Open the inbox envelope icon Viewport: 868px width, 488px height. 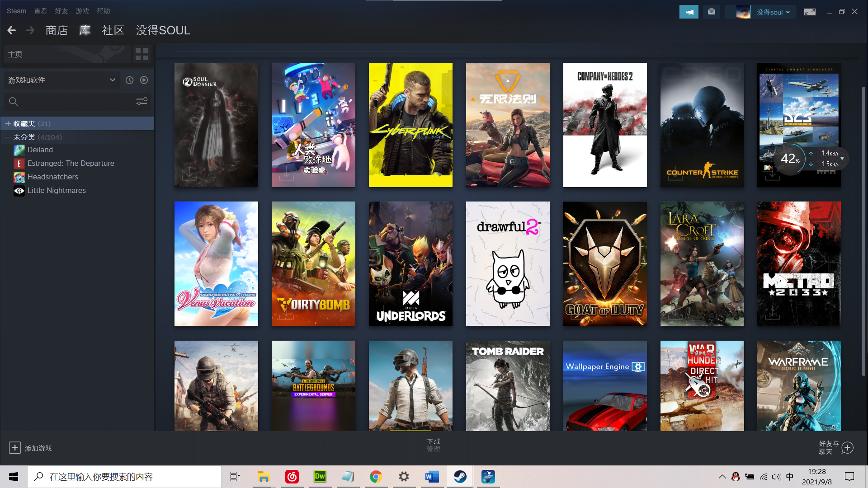(712, 12)
